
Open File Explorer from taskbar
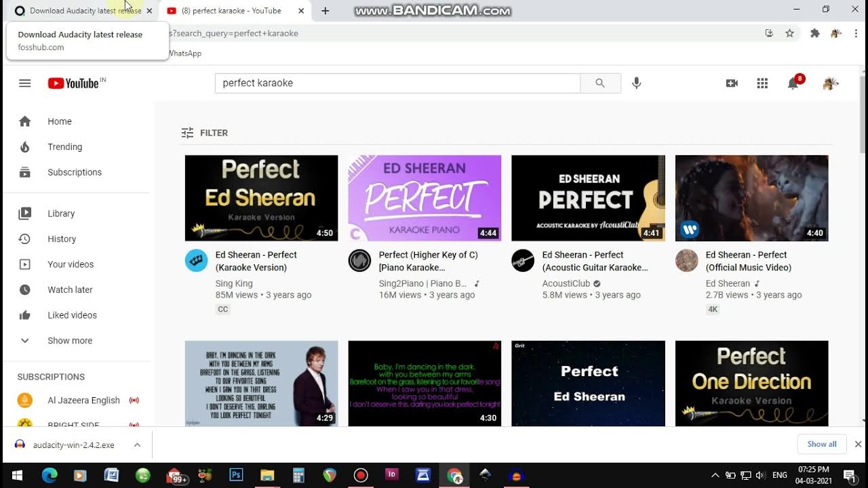267,475
